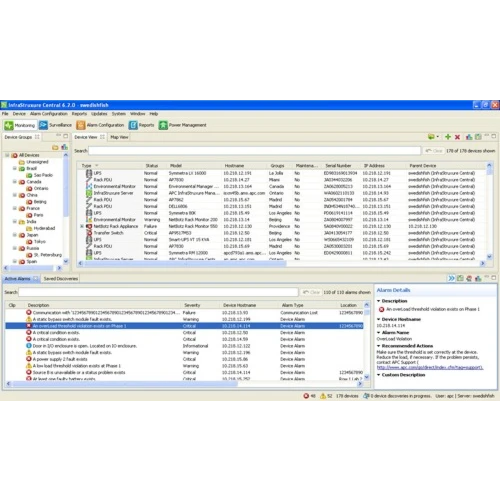The height and width of the screenshot is (500, 500).
Task: Click the red X delete device icon
Action: (x=457, y=137)
